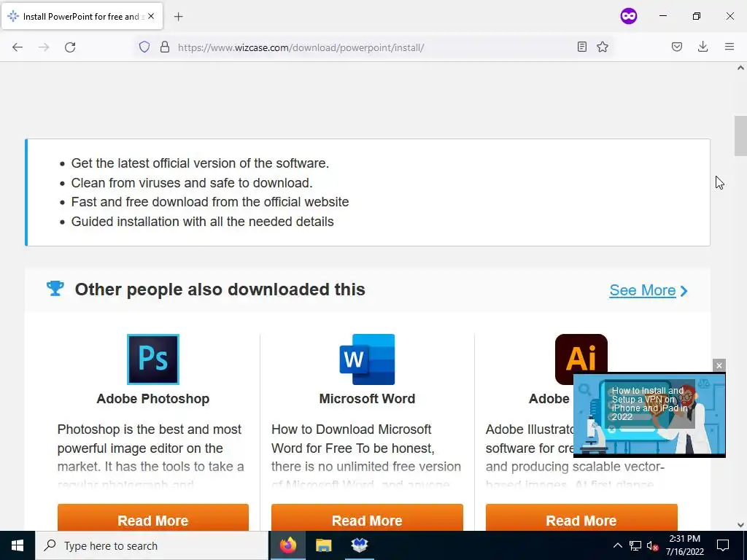Click the scrollbar down arrow
The width and height of the screenshot is (747, 560).
[740, 525]
